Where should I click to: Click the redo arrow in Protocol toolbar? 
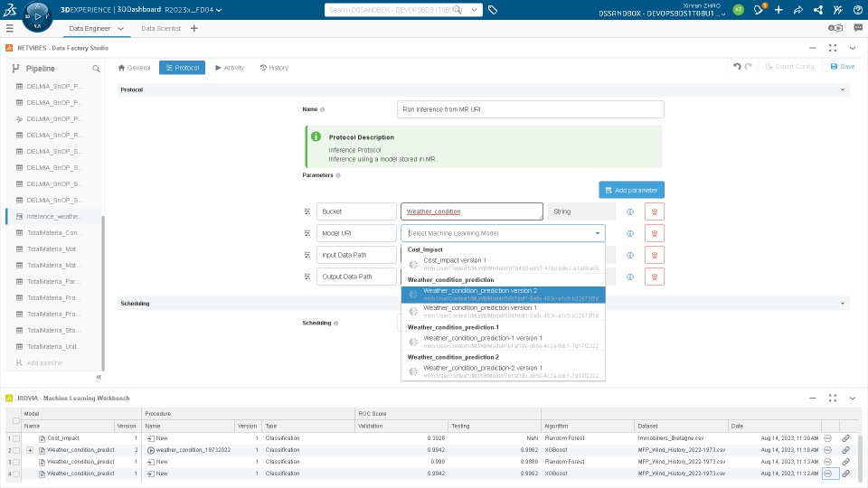749,66
